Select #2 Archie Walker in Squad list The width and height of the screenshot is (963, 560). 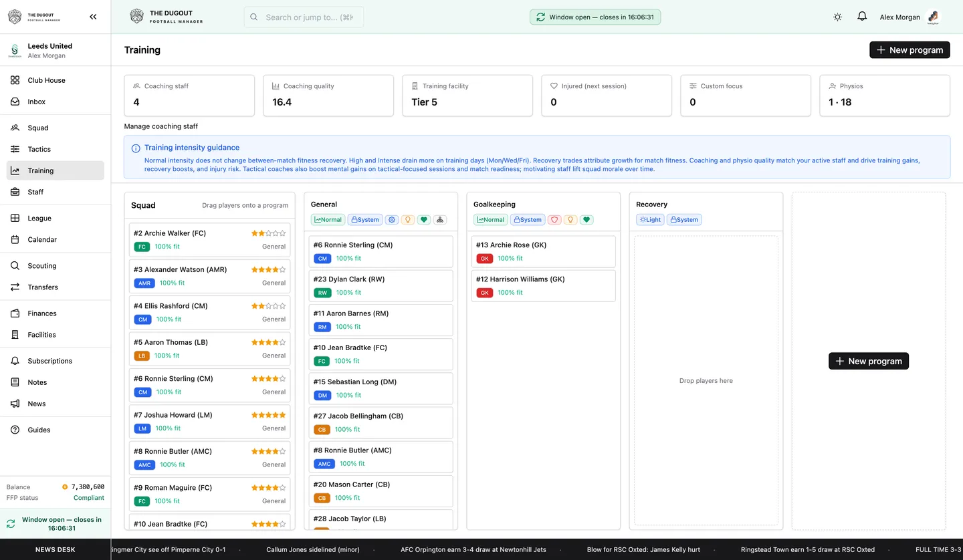click(209, 240)
